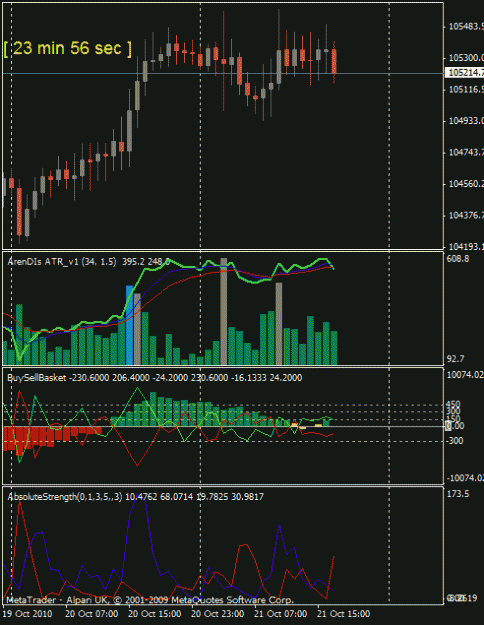
Task: Click the "20 Oct 15:00" time axis label
Action: [x=154, y=613]
